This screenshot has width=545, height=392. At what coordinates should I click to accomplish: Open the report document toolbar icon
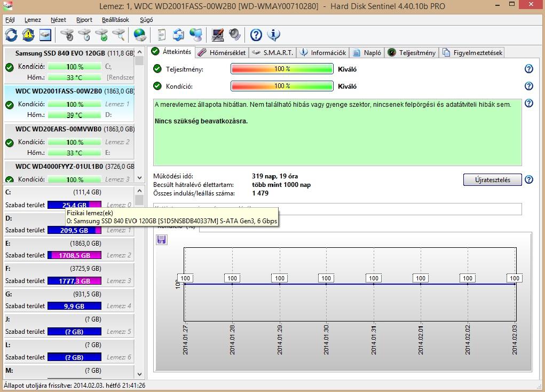[161, 35]
